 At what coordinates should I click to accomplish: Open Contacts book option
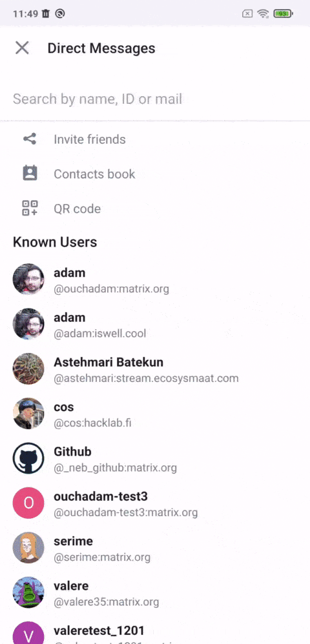(155, 174)
